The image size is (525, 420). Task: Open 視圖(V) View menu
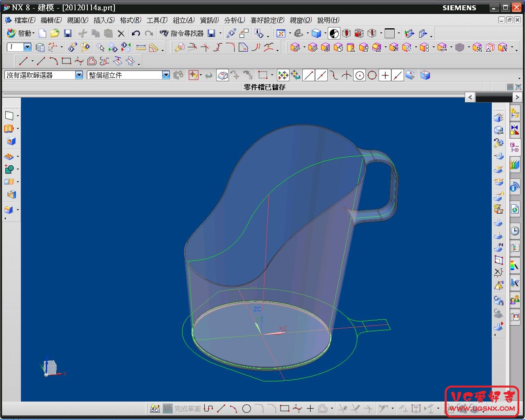pyautogui.click(x=78, y=20)
